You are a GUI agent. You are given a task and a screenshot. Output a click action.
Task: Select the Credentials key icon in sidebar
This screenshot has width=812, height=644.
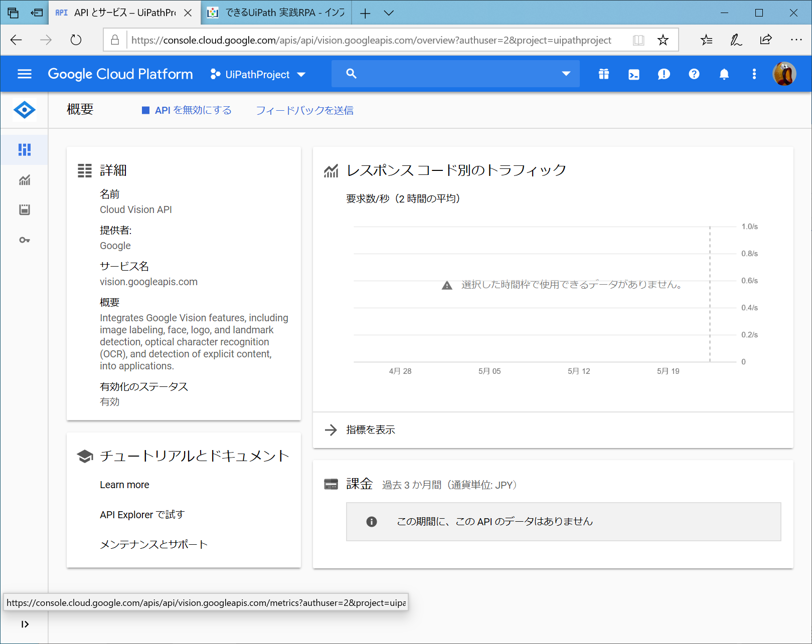point(24,240)
